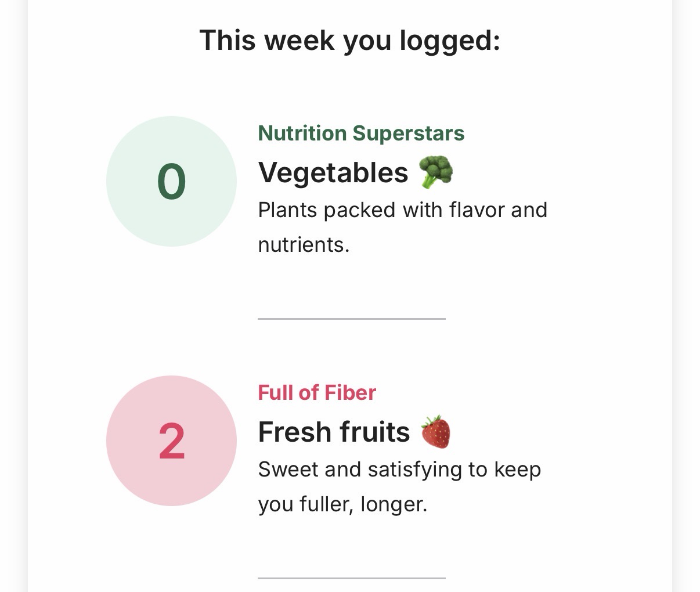Click "Plants packed with flavor and" text line
700x592 pixels.
click(x=402, y=210)
